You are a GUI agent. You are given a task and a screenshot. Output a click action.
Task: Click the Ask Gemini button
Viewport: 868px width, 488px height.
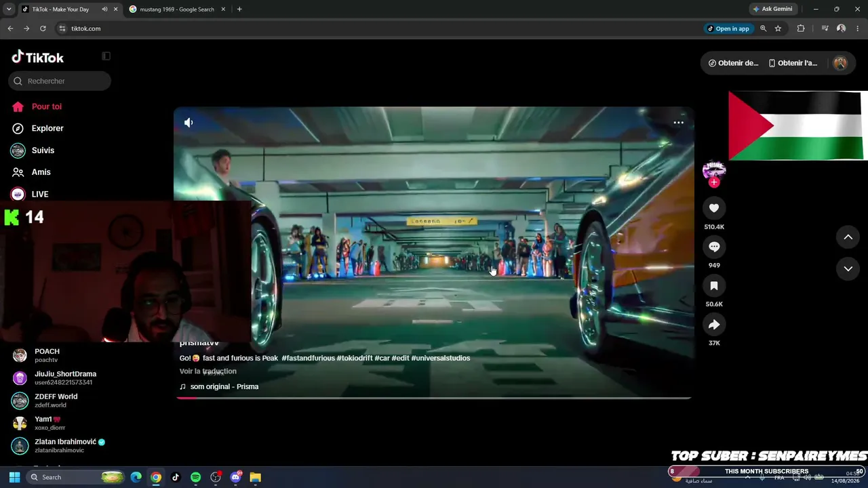click(x=772, y=9)
